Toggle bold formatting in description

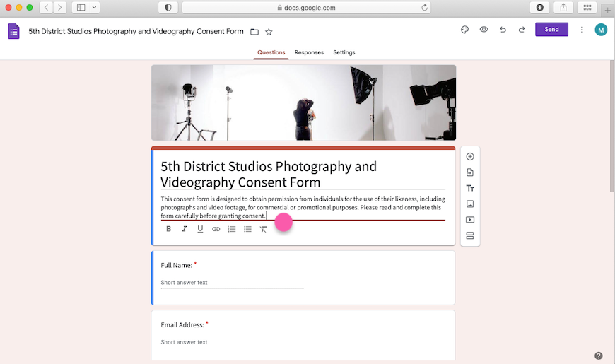click(x=168, y=229)
